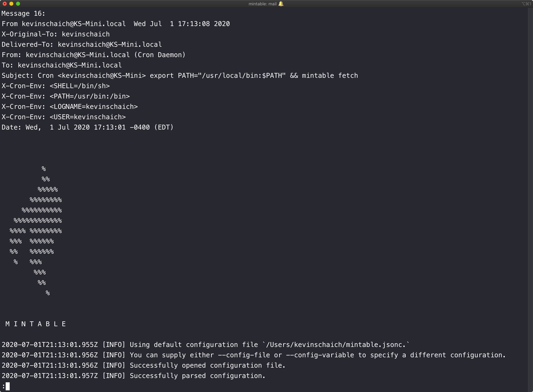Click the "(Cron Daemon)" text in the From line

click(x=160, y=55)
